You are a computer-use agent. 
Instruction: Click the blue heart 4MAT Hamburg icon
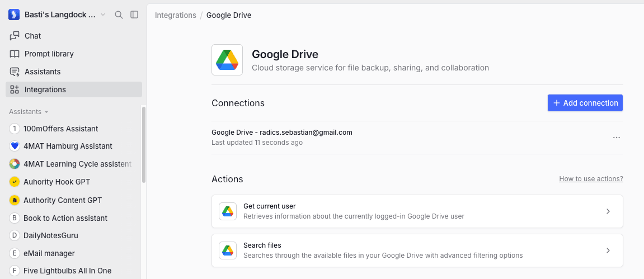tap(15, 146)
